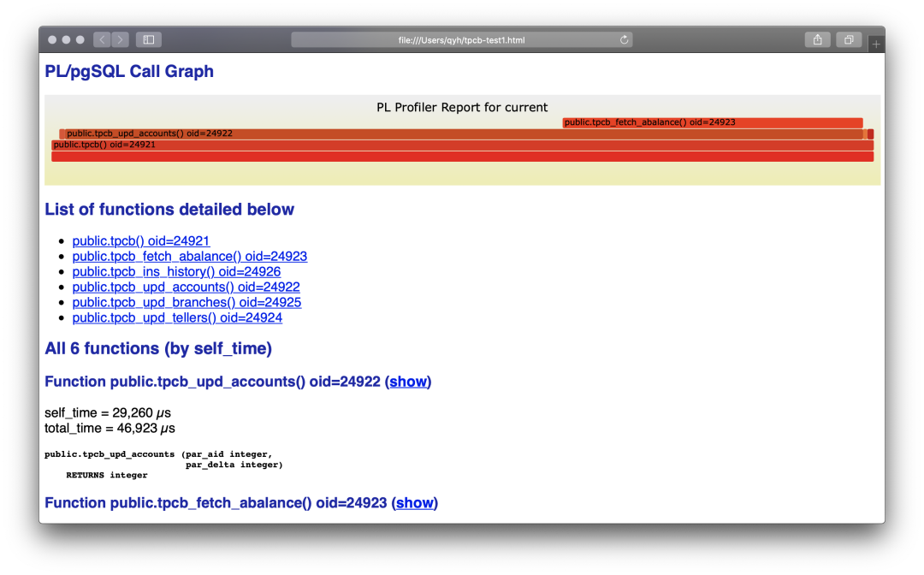
Task: Open the Share menu icon
Action: tap(817, 39)
